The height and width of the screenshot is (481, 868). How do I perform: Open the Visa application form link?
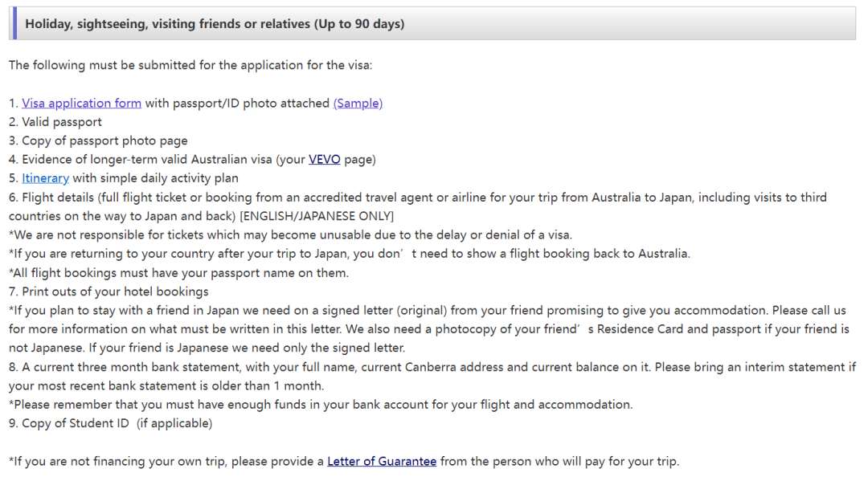(81, 104)
